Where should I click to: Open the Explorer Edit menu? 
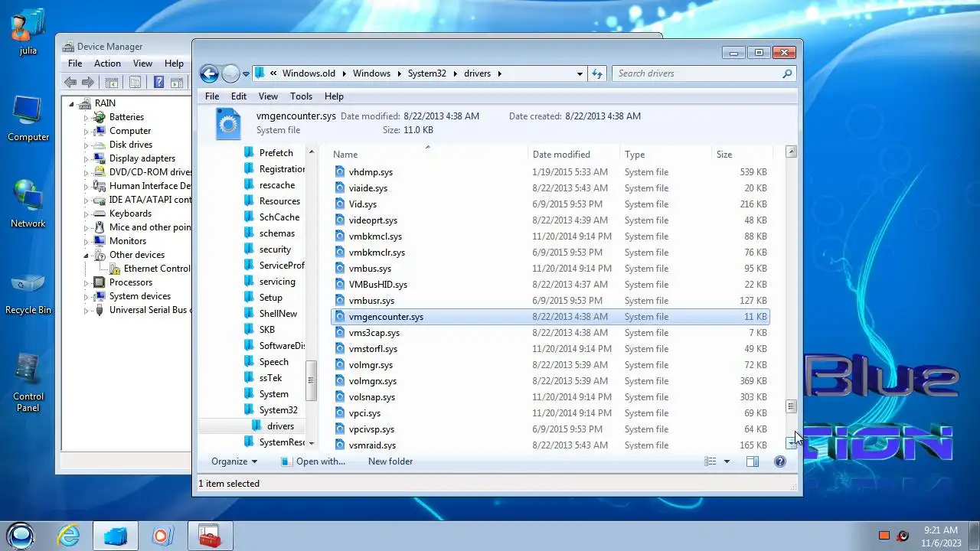pos(239,96)
